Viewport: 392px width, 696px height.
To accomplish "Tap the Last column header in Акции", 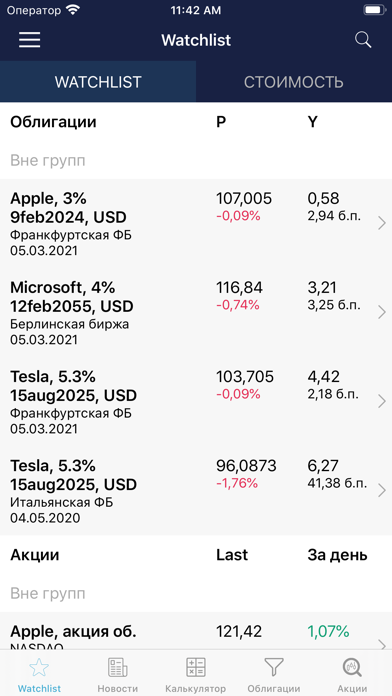I will pyautogui.click(x=232, y=555).
